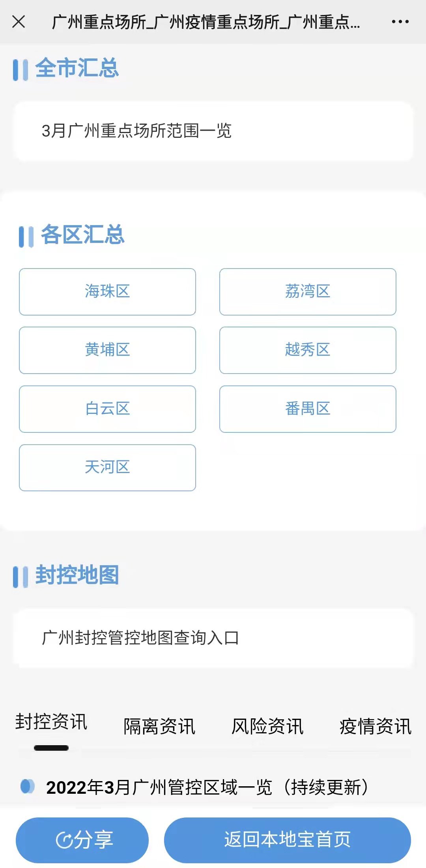
Task: Select 海珠区 district button
Action: click(x=107, y=292)
